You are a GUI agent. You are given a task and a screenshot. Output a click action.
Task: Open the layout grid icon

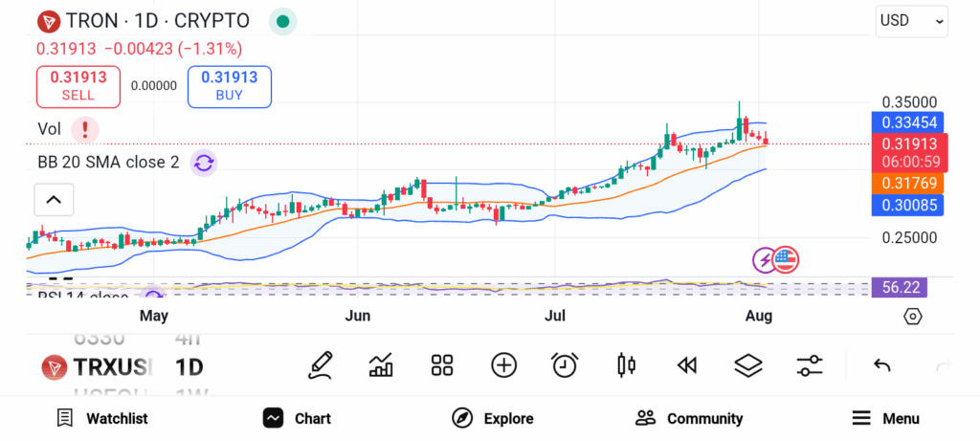pyautogui.click(x=441, y=364)
